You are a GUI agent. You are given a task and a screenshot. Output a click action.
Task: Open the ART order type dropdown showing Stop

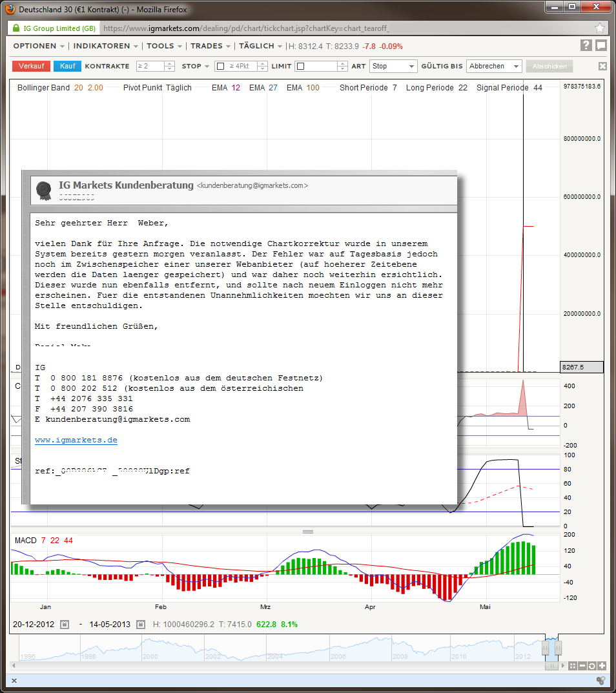point(393,67)
